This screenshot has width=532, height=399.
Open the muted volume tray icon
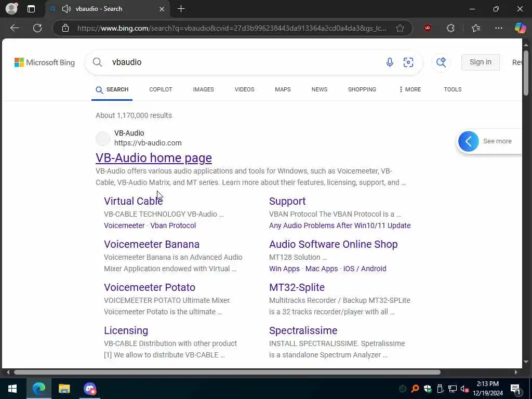[465, 389]
